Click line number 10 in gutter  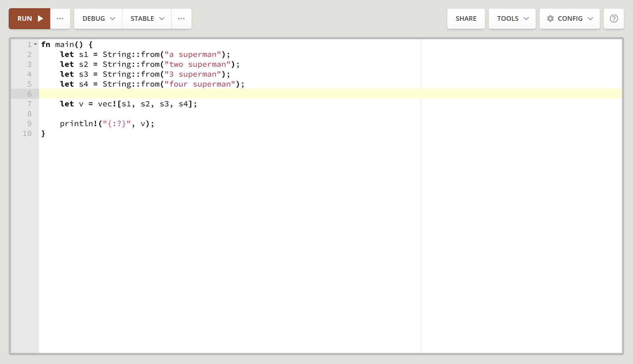(27, 134)
